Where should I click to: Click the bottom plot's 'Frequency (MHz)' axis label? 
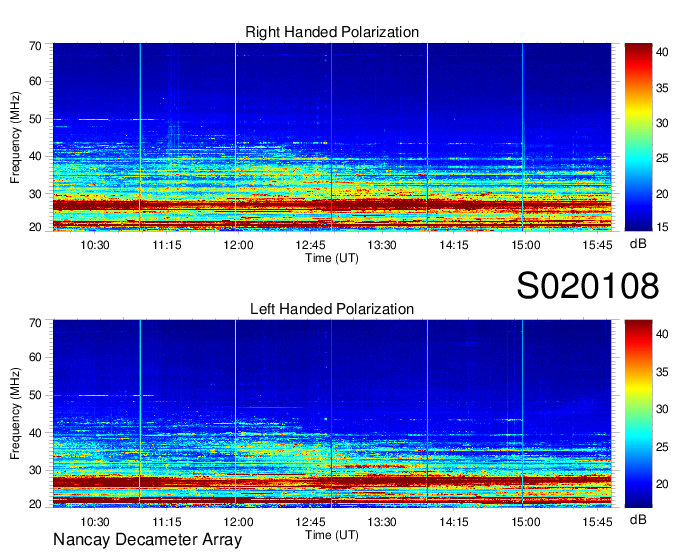15,414
